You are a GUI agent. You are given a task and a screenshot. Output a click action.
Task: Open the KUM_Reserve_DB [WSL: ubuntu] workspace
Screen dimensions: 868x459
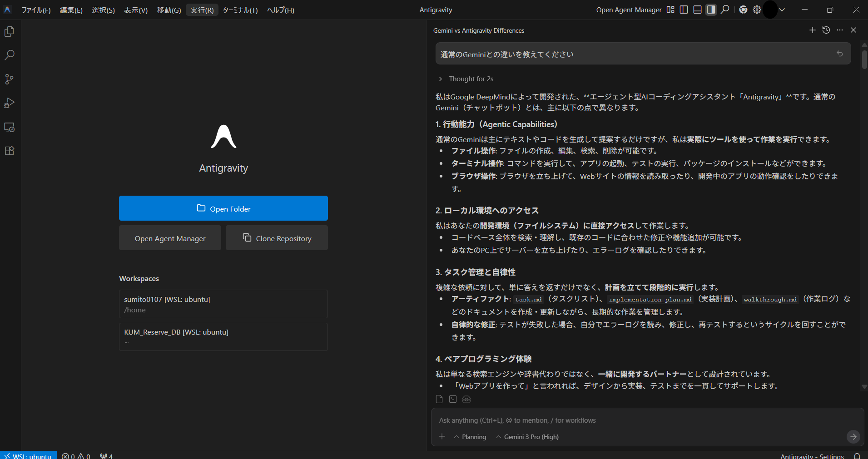[x=223, y=337]
